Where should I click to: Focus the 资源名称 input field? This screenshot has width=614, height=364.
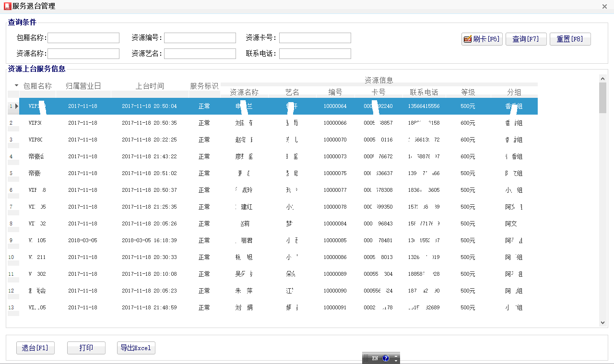point(83,54)
